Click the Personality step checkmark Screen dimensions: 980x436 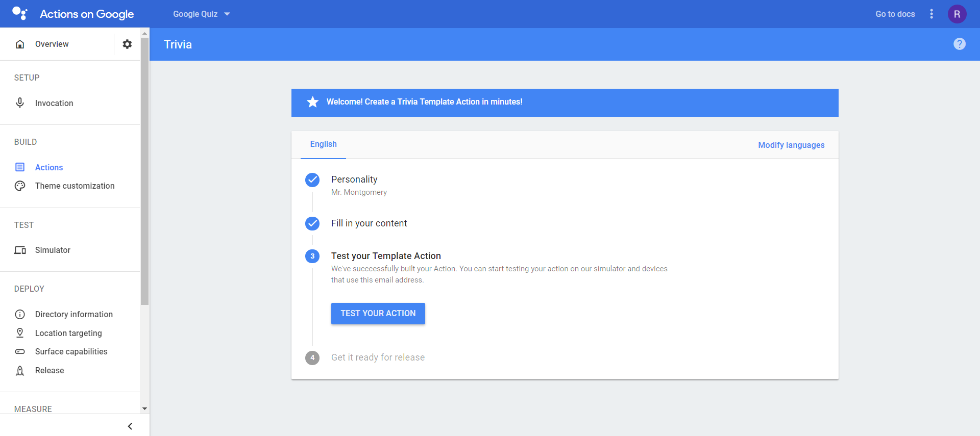312,179
